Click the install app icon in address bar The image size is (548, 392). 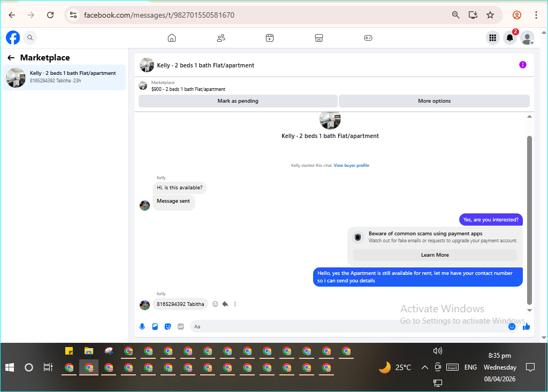tap(473, 14)
